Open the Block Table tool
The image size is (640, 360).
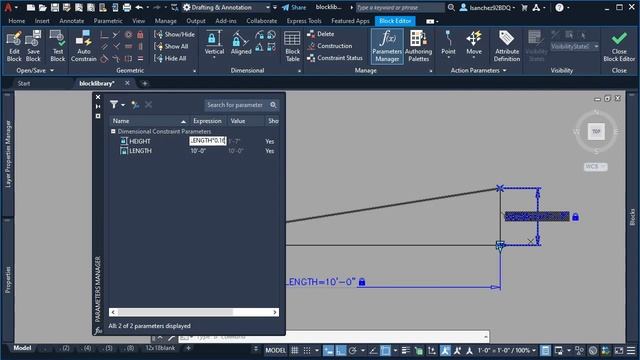click(x=292, y=46)
